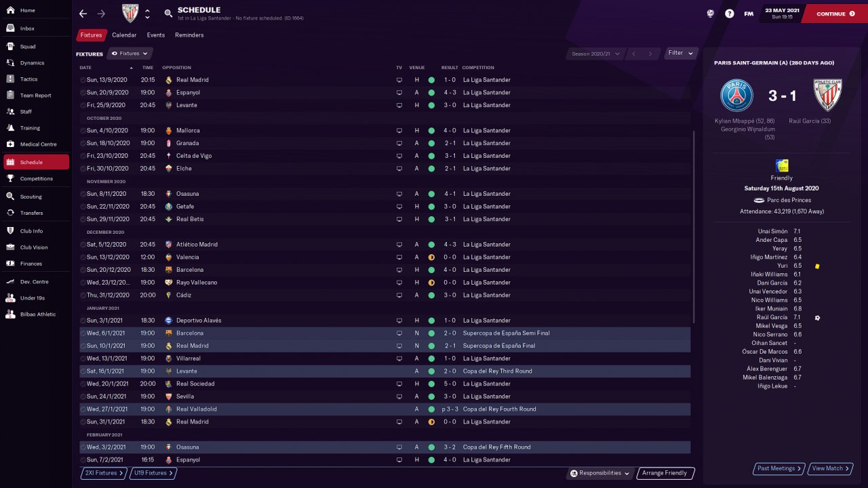868x488 pixels.
Task: Toggle the marker beside Sat, 5/12/2020 fixture
Action: (x=83, y=245)
